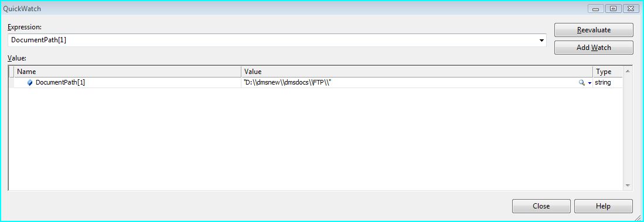Click the grid scrollbar up arrow

[627, 71]
